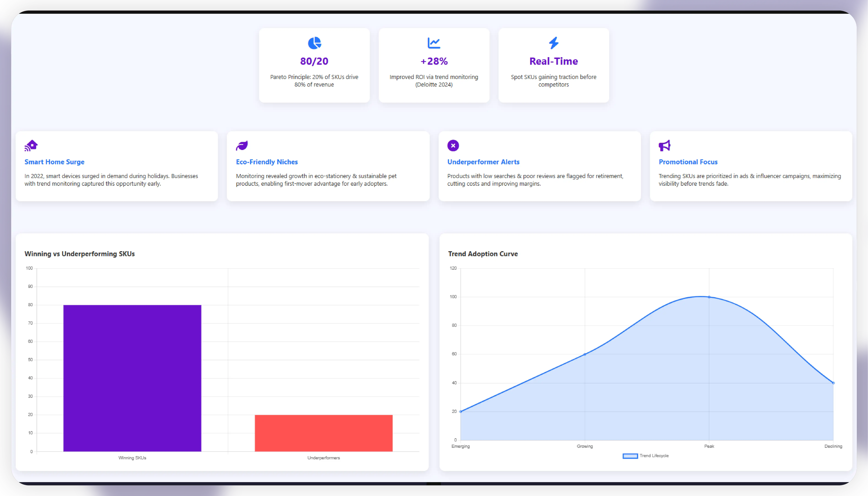Click the Growing data point on curve
The height and width of the screenshot is (496, 868).
click(x=585, y=354)
